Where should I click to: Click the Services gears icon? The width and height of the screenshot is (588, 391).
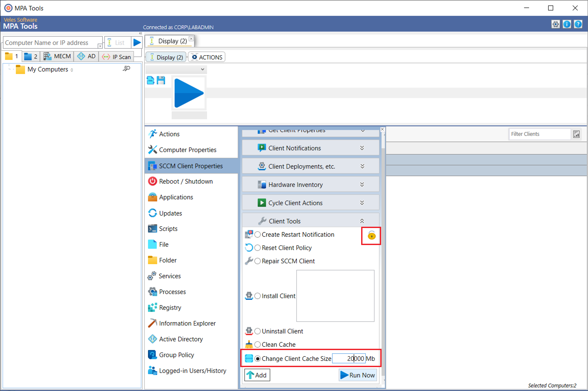point(152,276)
